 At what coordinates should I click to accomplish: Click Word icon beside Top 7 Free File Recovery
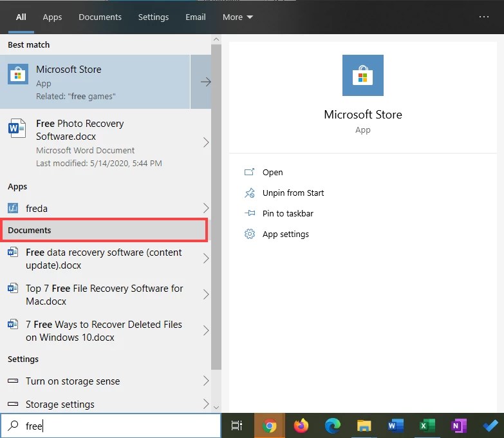click(x=13, y=288)
